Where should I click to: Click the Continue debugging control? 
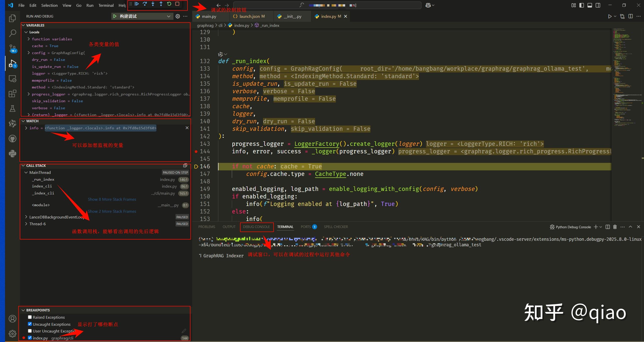click(x=137, y=4)
